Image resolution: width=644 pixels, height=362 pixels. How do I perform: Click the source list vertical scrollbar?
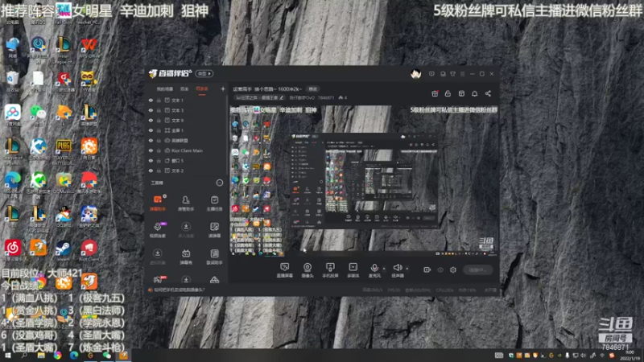[x=226, y=135]
